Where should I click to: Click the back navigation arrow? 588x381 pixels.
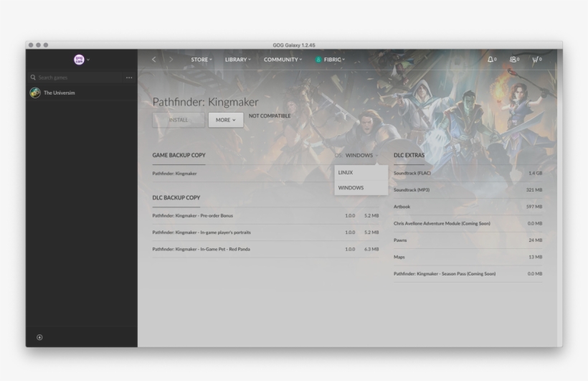click(x=154, y=60)
